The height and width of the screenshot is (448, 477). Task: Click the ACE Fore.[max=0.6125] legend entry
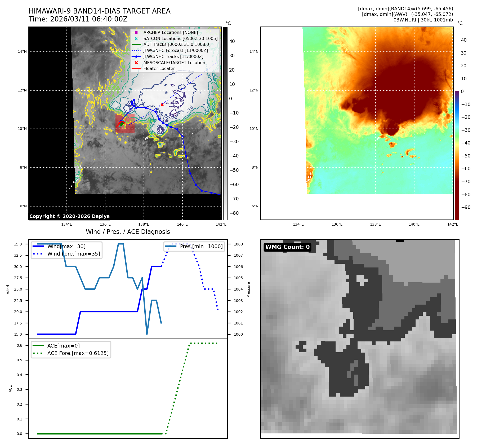[x=78, y=353]
